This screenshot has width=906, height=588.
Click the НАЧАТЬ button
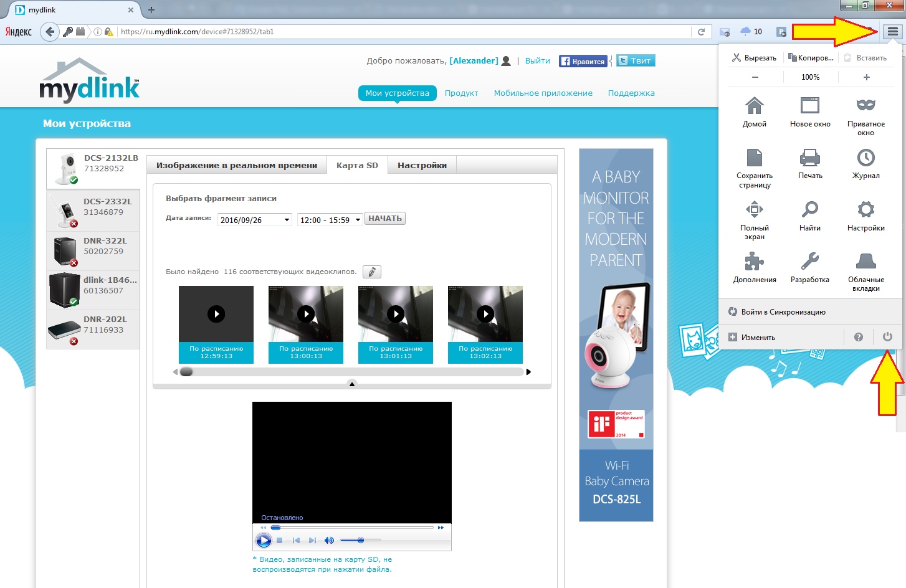tap(384, 219)
